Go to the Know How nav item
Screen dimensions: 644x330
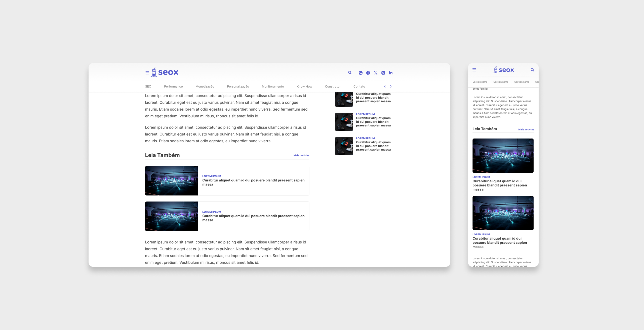[x=304, y=86]
